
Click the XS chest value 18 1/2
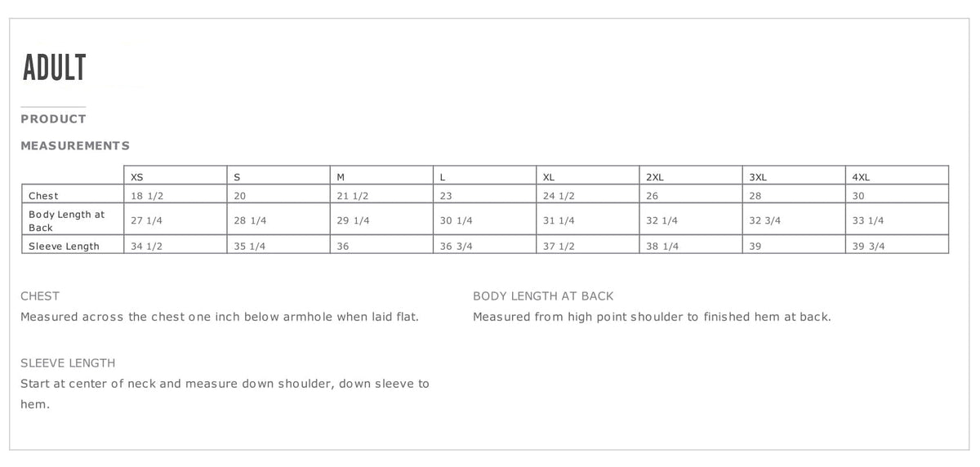(x=147, y=196)
